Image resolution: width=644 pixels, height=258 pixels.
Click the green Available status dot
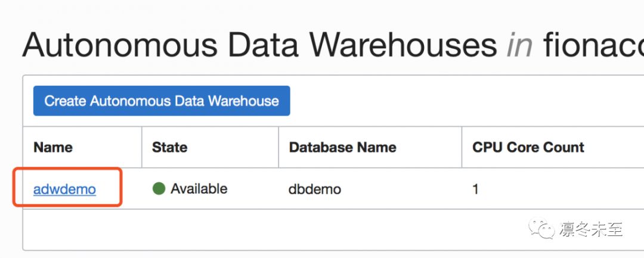click(159, 189)
